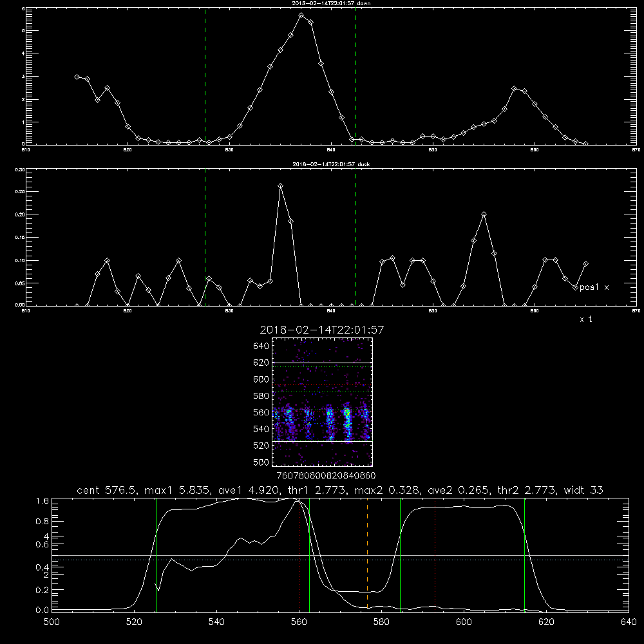Click the '640' label on bottom plot x-axis
The height and width of the screenshot is (644, 644).
[629, 622]
